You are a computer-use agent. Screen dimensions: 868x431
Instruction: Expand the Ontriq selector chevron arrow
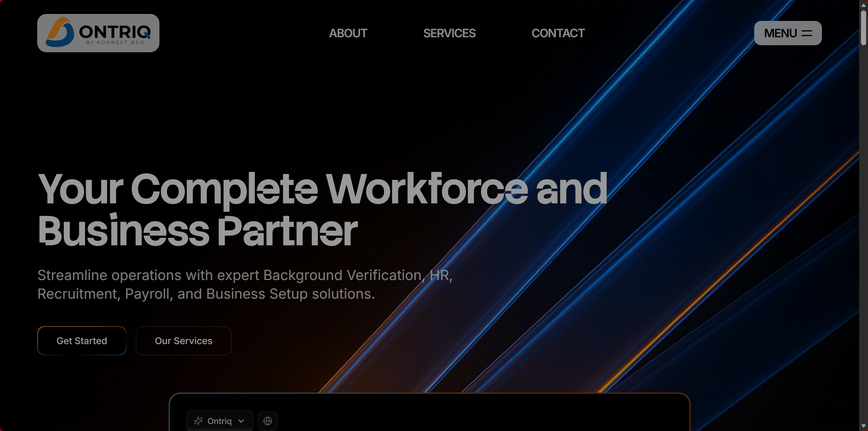[x=241, y=421]
